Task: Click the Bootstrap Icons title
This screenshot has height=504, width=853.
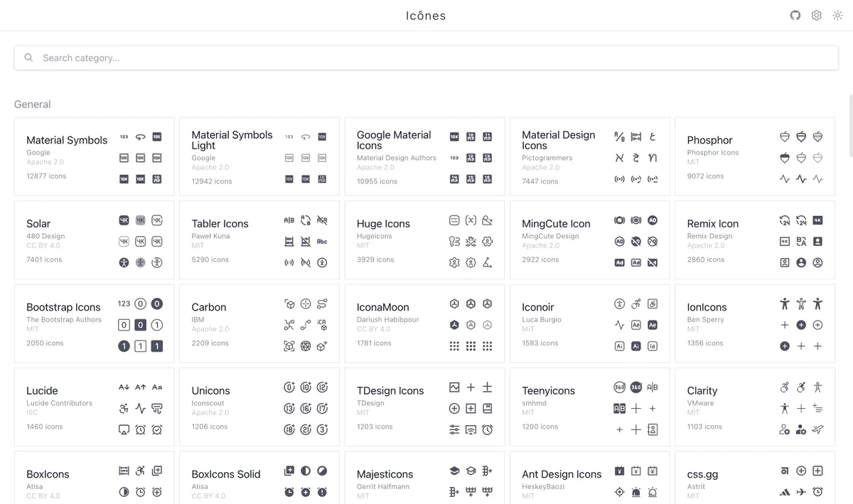Action: pos(63,307)
